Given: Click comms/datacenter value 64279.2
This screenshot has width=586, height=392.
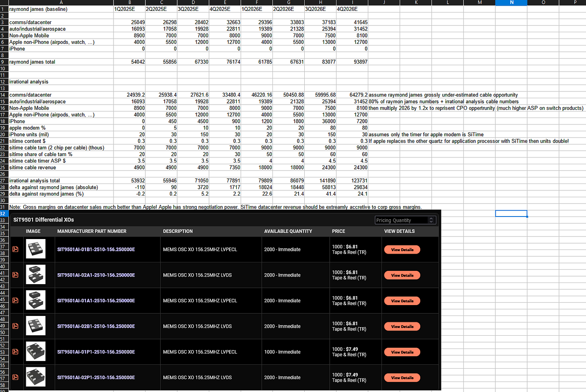Looking at the screenshot, I should (x=352, y=95).
